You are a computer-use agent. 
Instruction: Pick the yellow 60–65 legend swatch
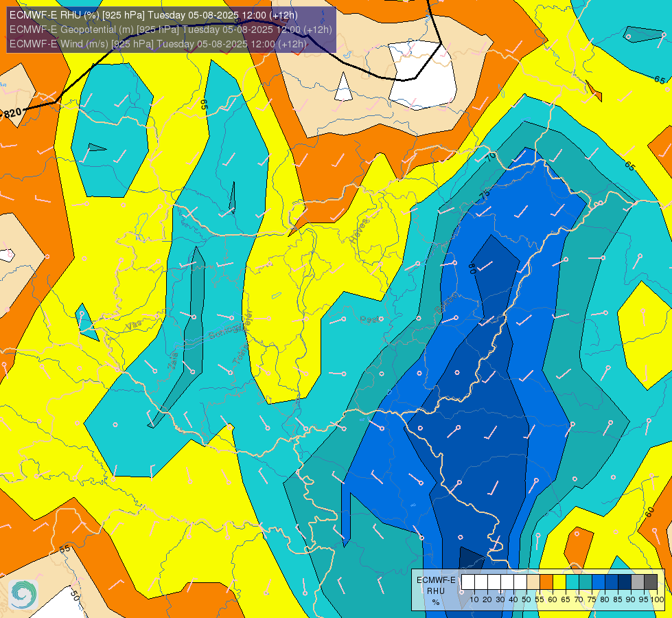tap(559, 582)
